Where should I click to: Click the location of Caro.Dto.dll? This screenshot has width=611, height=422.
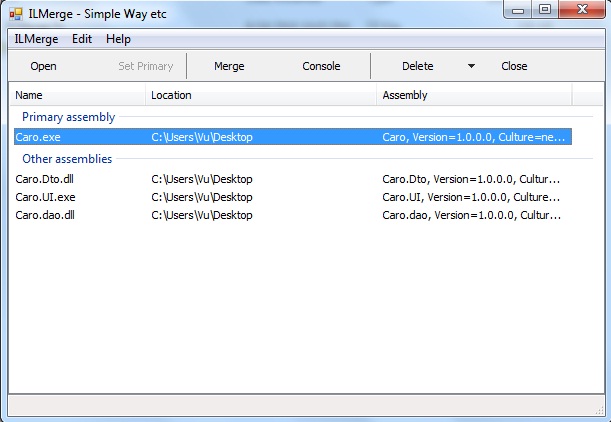point(202,179)
